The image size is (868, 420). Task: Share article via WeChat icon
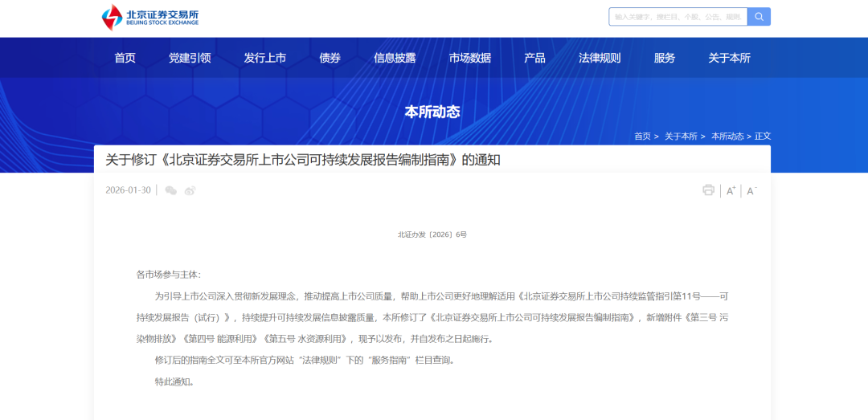coord(171,190)
